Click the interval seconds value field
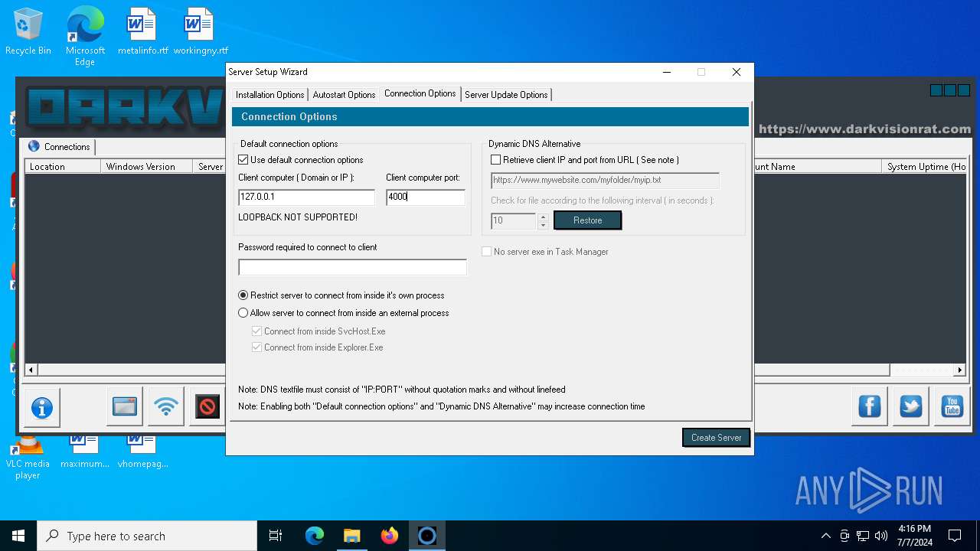 click(x=514, y=221)
